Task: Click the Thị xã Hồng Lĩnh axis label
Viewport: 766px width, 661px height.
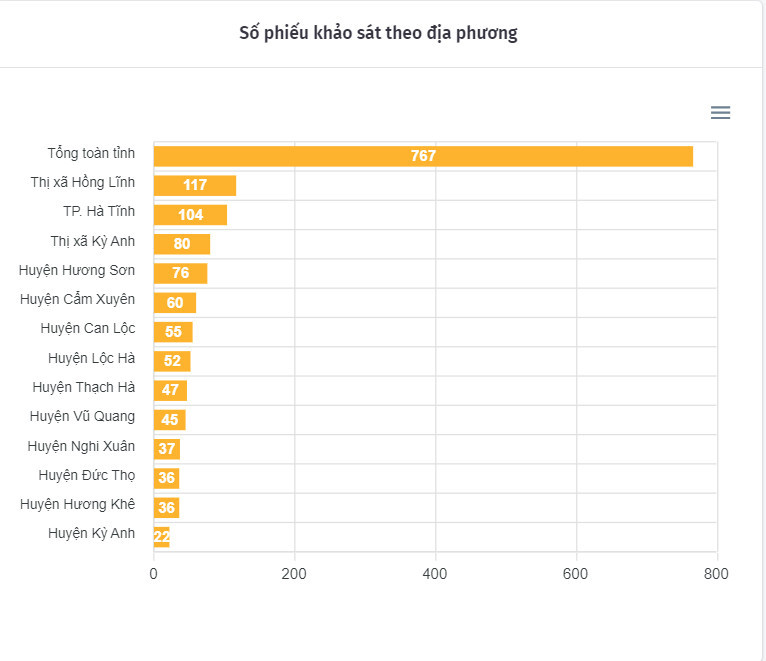Action: click(83, 182)
